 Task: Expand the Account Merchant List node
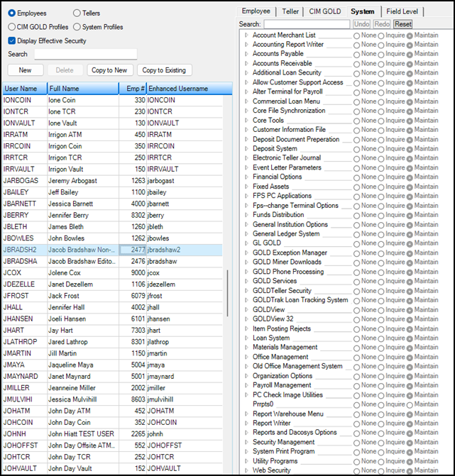point(246,35)
